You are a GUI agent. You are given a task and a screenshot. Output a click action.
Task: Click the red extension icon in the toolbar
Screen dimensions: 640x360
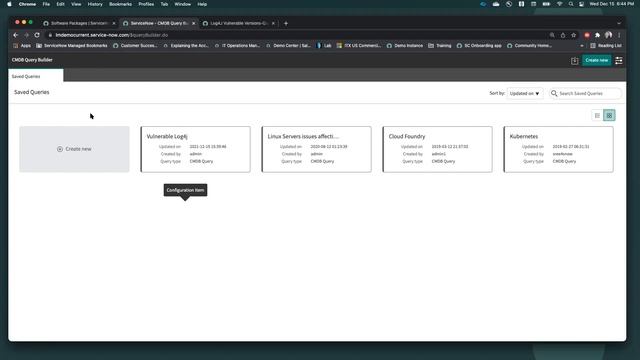point(587,35)
